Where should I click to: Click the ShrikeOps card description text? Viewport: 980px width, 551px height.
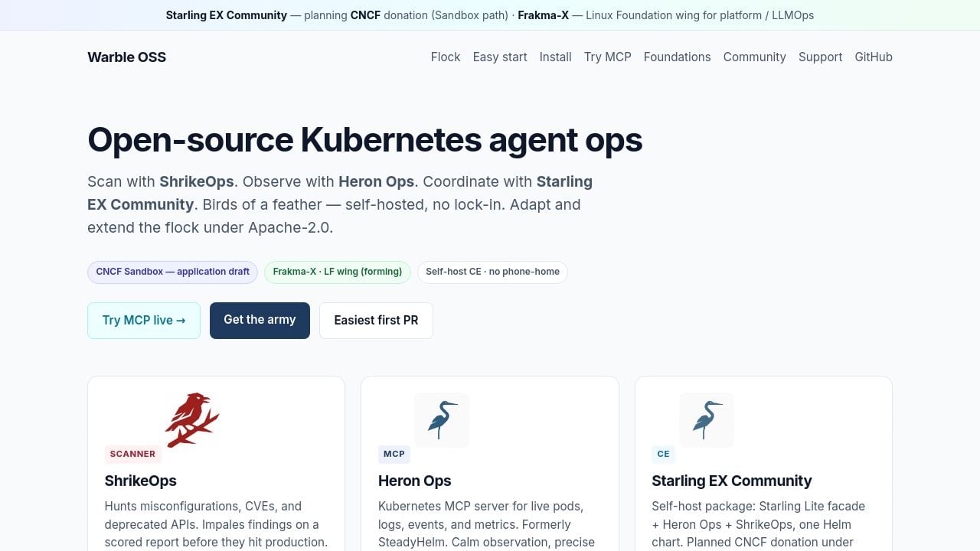click(x=216, y=524)
